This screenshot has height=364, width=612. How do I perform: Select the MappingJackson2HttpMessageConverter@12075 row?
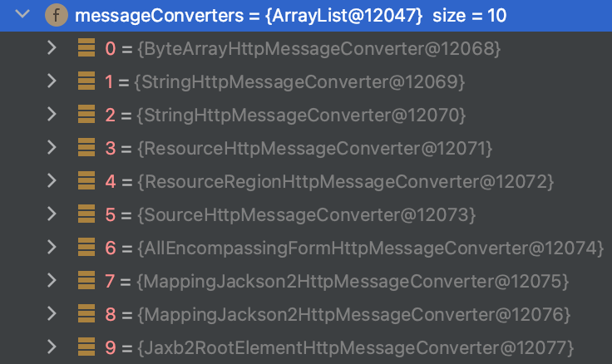coord(349,281)
